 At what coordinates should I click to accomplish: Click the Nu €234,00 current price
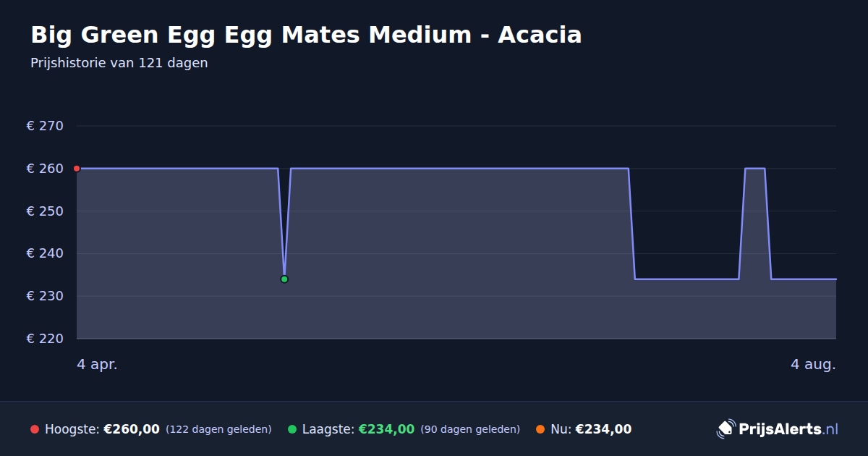tap(603, 429)
